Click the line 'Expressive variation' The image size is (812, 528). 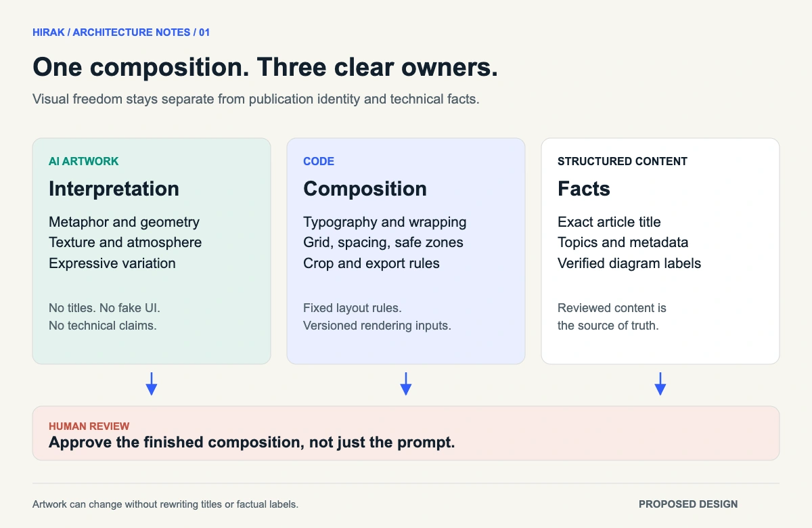112,263
